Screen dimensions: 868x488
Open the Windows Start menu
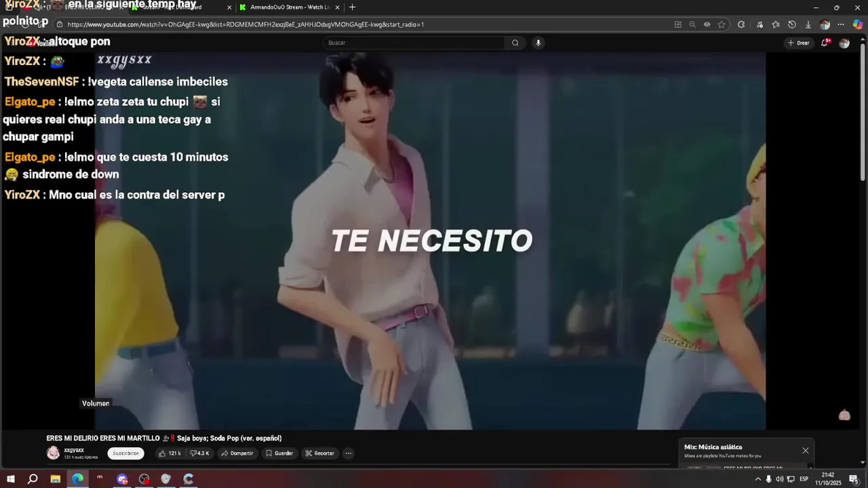(11, 479)
